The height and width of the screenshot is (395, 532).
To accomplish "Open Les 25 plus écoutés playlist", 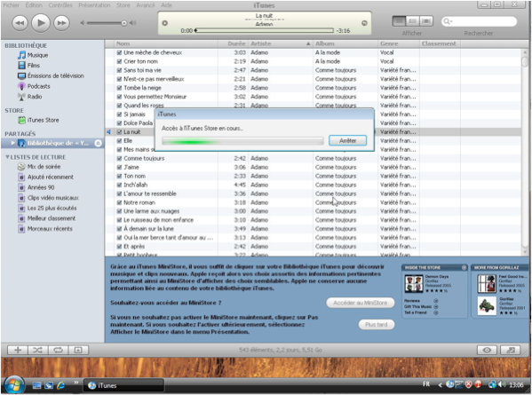I will pos(52,209).
